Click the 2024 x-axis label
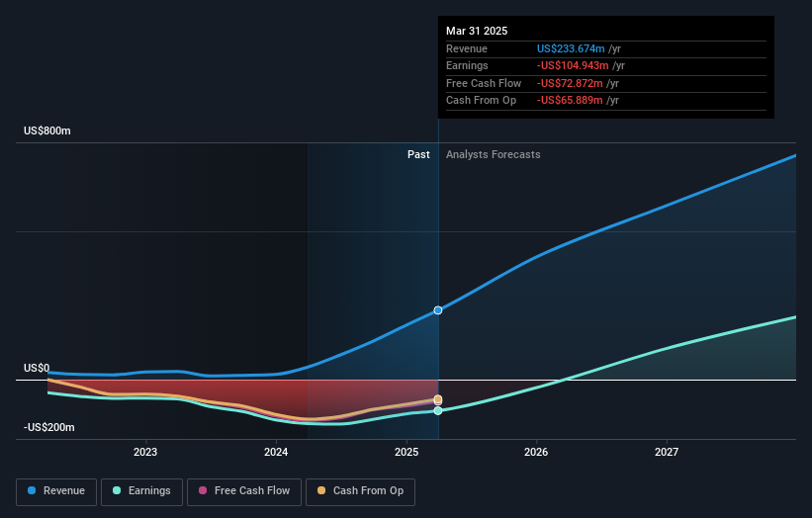The height and width of the screenshot is (518, 812). pos(276,453)
